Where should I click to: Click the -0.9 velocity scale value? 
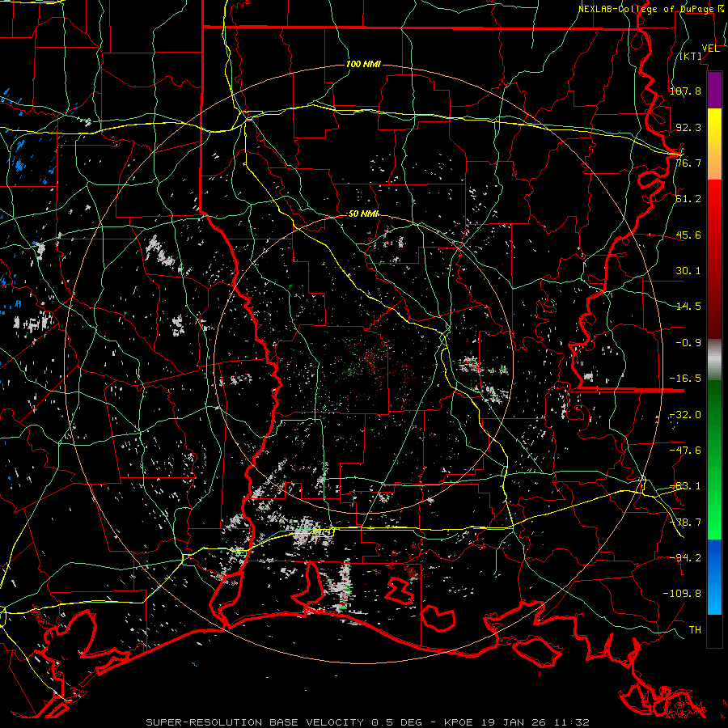point(688,343)
